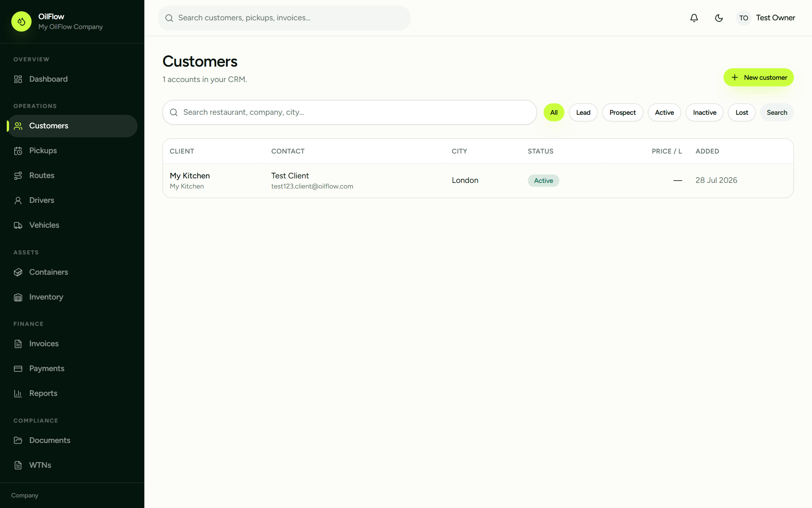Open the Test Owner account name

pyautogui.click(x=775, y=18)
